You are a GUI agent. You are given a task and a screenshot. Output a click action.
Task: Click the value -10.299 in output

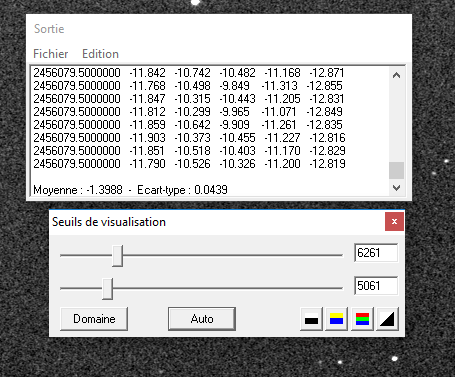coord(192,112)
